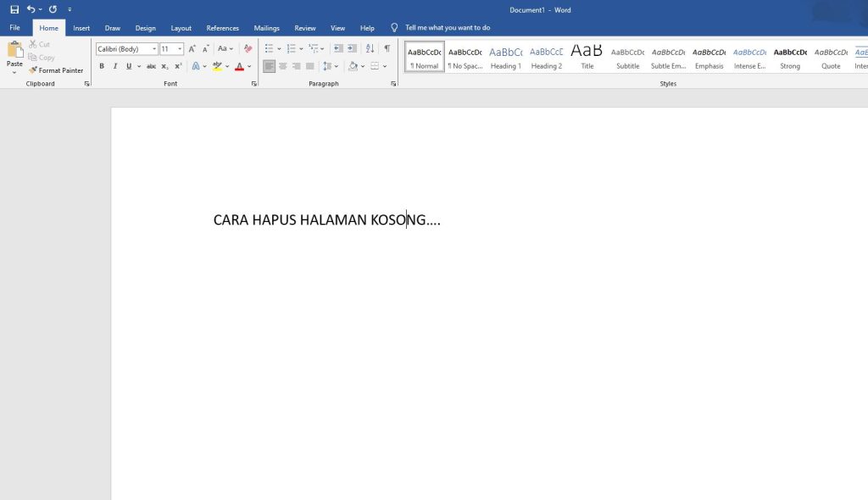Switch to the Insert tab
868x500 pixels.
pyautogui.click(x=81, y=28)
